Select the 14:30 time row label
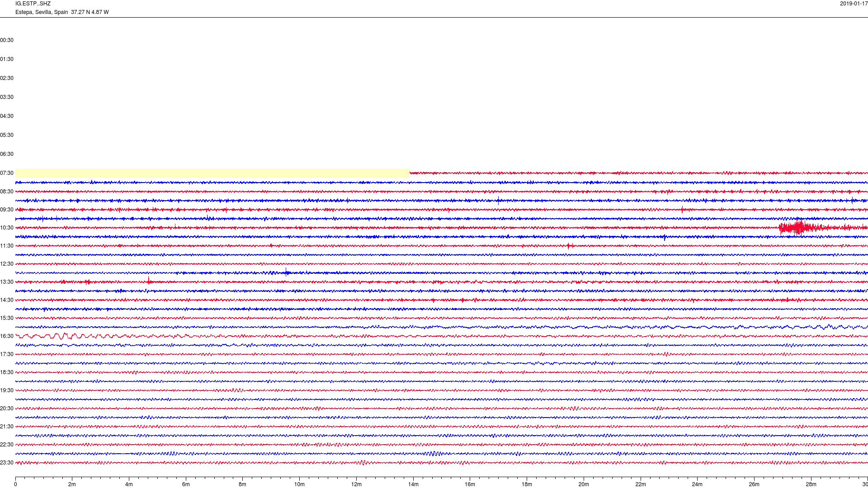 click(x=7, y=300)
